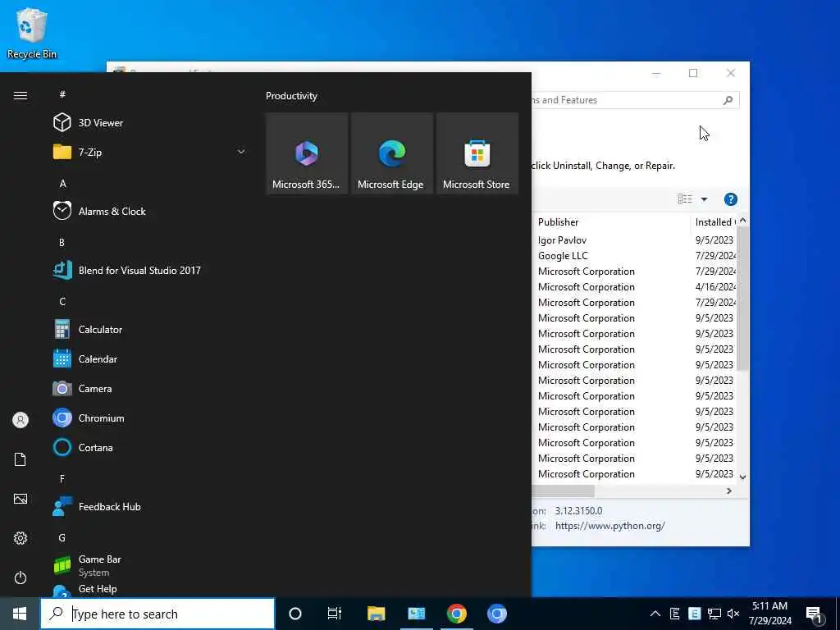Viewport: 840px width, 630px height.
Task: Click the vertical scrollbar down arrow
Action: pos(742,477)
